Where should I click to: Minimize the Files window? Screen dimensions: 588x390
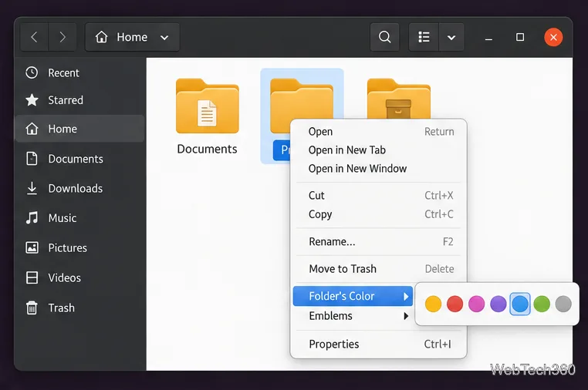(488, 38)
